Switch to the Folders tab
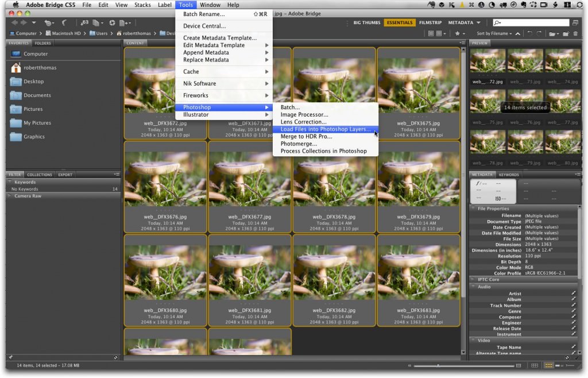Viewport: 588px width, 378px height. tap(42, 43)
